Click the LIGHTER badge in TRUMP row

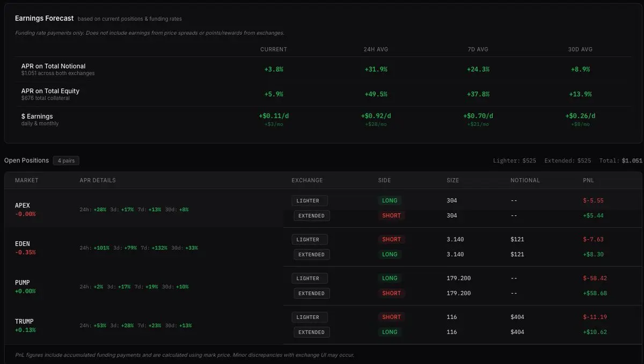(310, 317)
